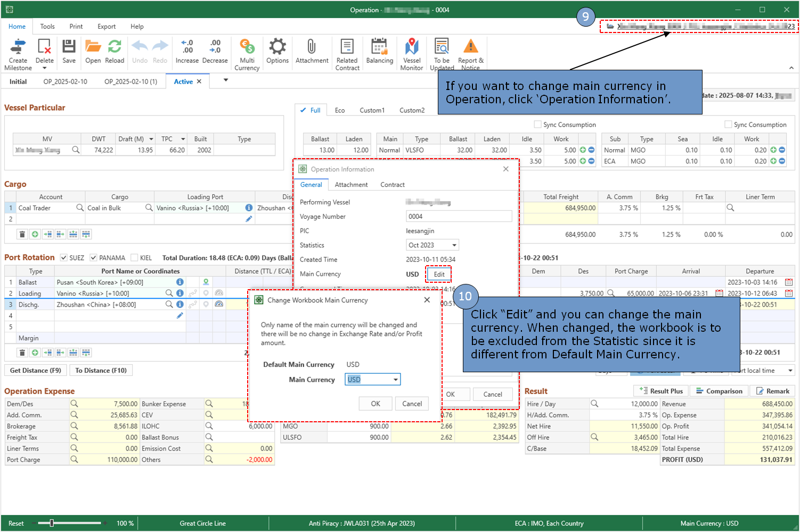Screen dimensions: 800x532
Task: Toggle the SUEZ checkbox
Action: click(x=64, y=258)
